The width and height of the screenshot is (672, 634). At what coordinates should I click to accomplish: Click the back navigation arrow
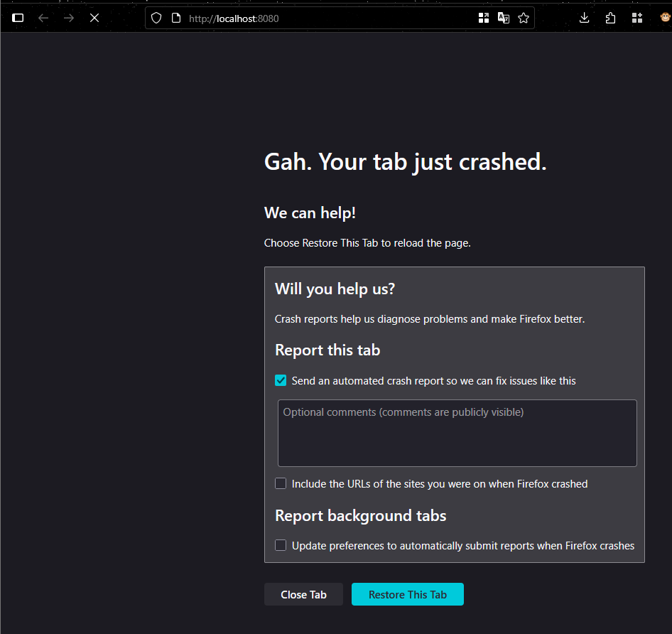pyautogui.click(x=43, y=18)
